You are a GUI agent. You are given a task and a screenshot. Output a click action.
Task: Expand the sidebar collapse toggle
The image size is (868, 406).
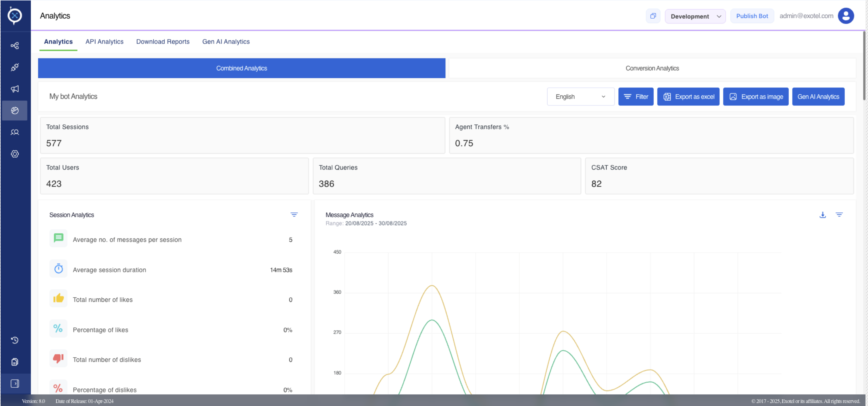point(15,384)
